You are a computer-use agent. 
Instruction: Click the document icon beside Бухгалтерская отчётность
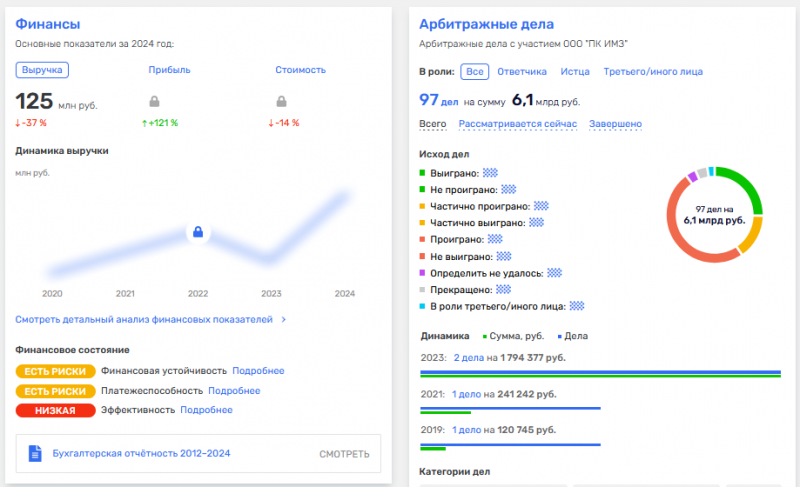pos(35,453)
